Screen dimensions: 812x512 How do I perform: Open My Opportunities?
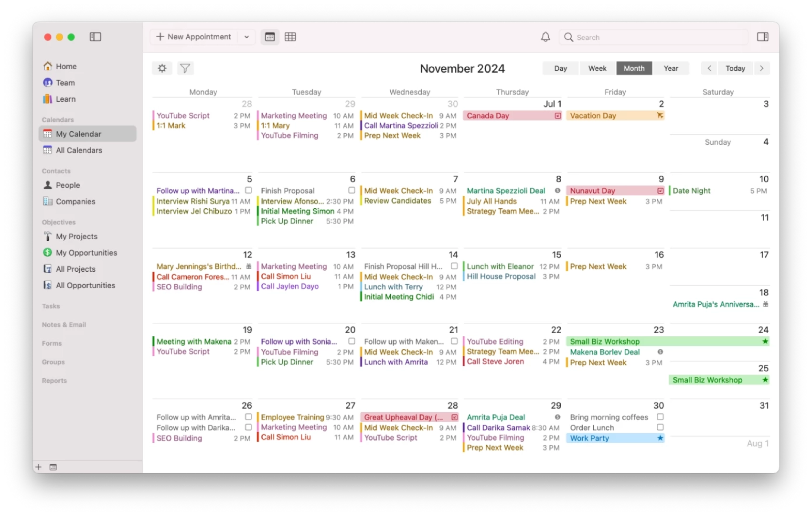tap(86, 253)
